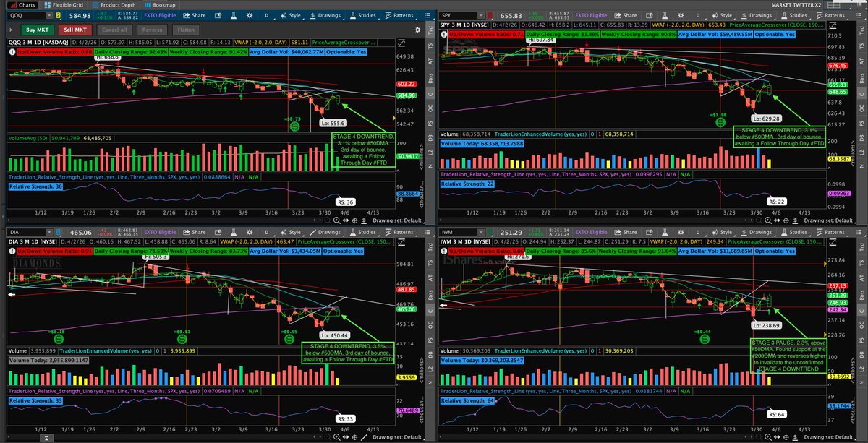The height and width of the screenshot is (443, 868).
Task: Open Drawings menu on QQQ chart
Action: [x=325, y=15]
